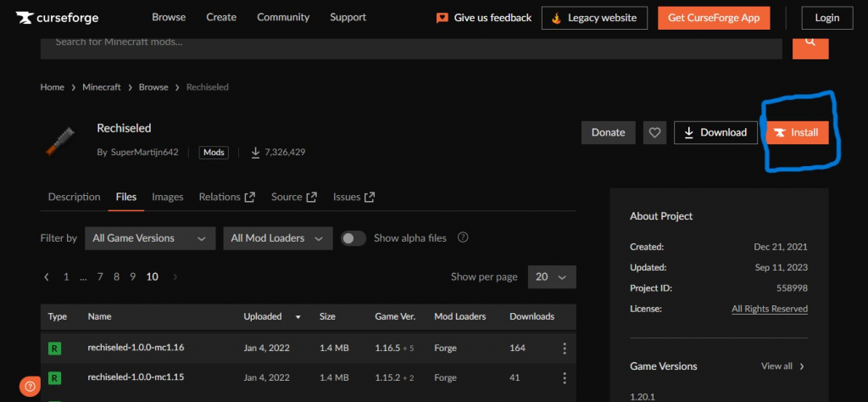
Task: Go to Home breadcrumb
Action: [x=52, y=87]
